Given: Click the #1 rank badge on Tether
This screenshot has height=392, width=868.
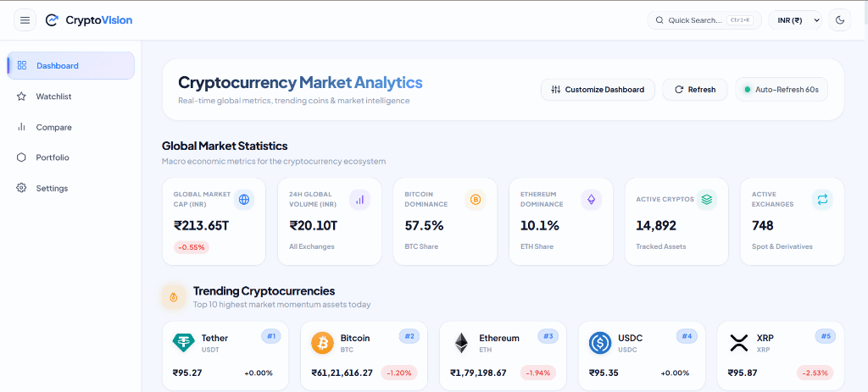Looking at the screenshot, I should pyautogui.click(x=271, y=335).
